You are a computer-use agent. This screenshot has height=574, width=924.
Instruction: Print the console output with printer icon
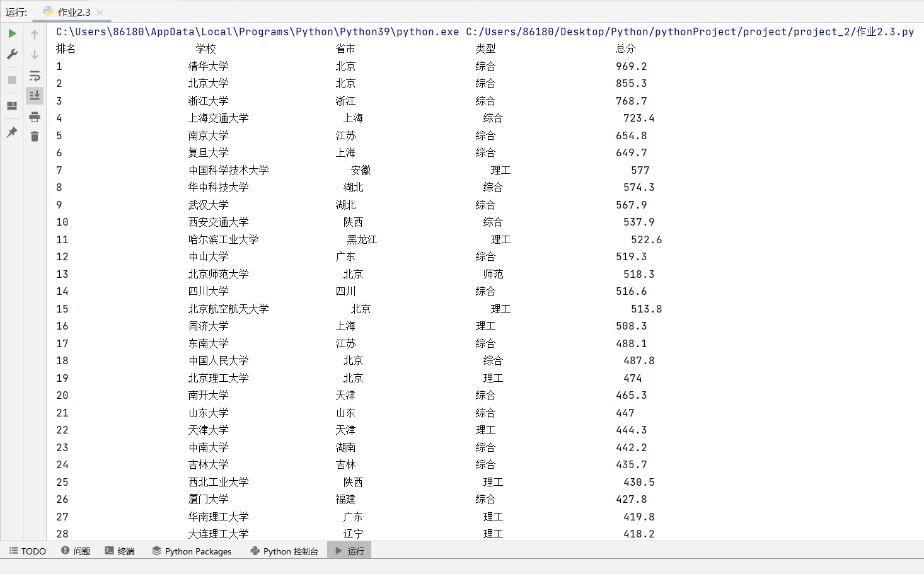35,117
